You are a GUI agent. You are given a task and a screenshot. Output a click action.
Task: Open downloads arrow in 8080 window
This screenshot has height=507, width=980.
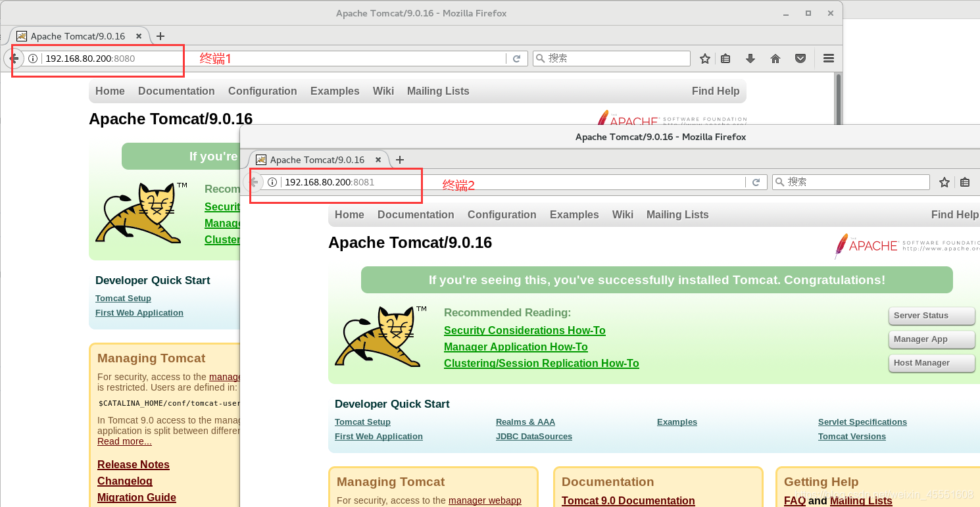pos(750,59)
